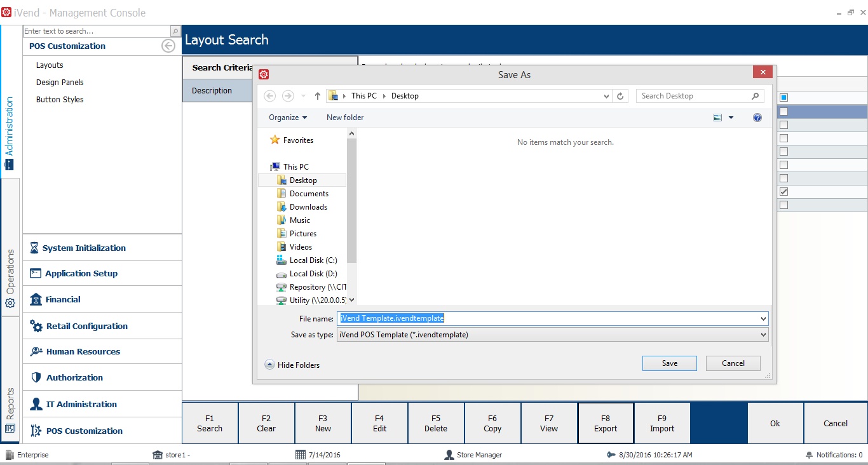Click the F3 New button
The width and height of the screenshot is (868, 465).
tap(323, 423)
